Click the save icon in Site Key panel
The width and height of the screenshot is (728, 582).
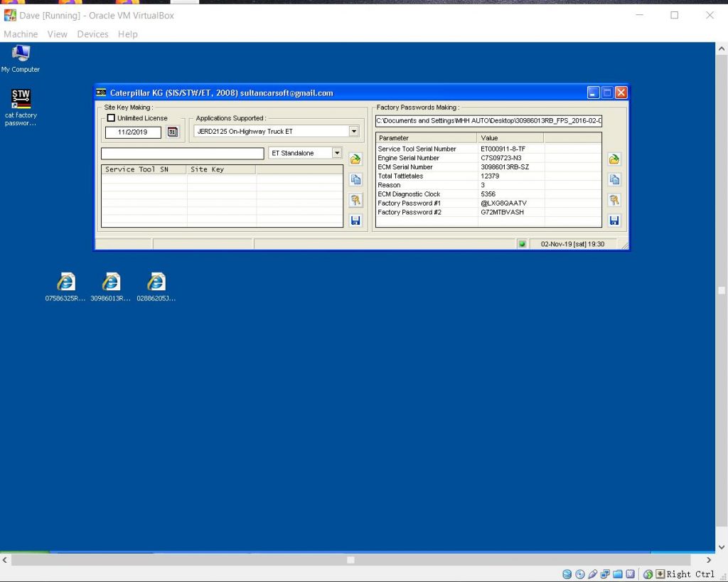[x=355, y=221]
